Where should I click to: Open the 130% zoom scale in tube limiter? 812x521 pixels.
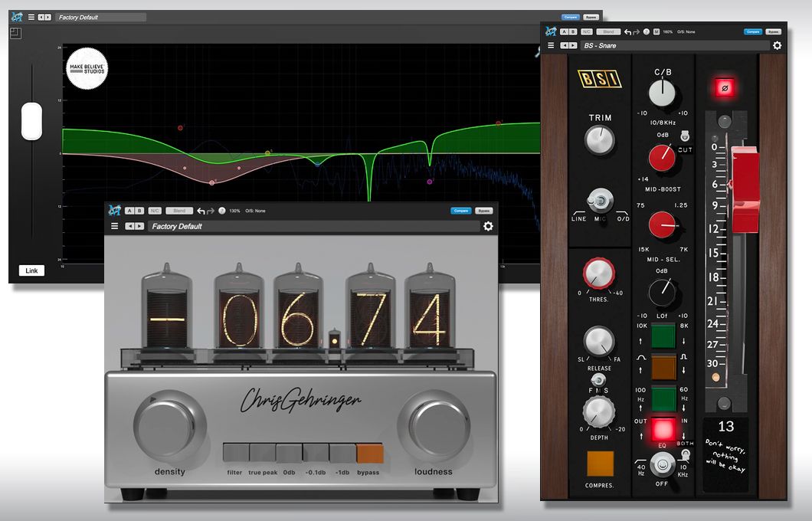pos(234,211)
